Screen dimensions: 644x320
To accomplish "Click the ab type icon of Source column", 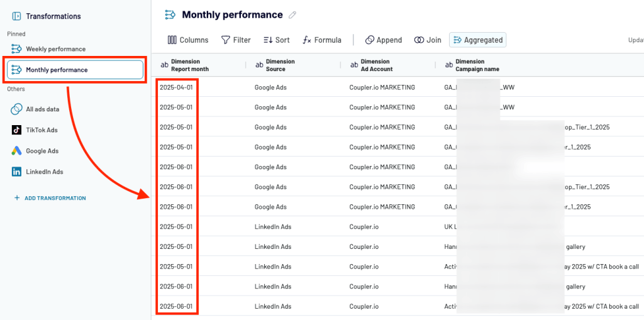I will pyautogui.click(x=259, y=65).
